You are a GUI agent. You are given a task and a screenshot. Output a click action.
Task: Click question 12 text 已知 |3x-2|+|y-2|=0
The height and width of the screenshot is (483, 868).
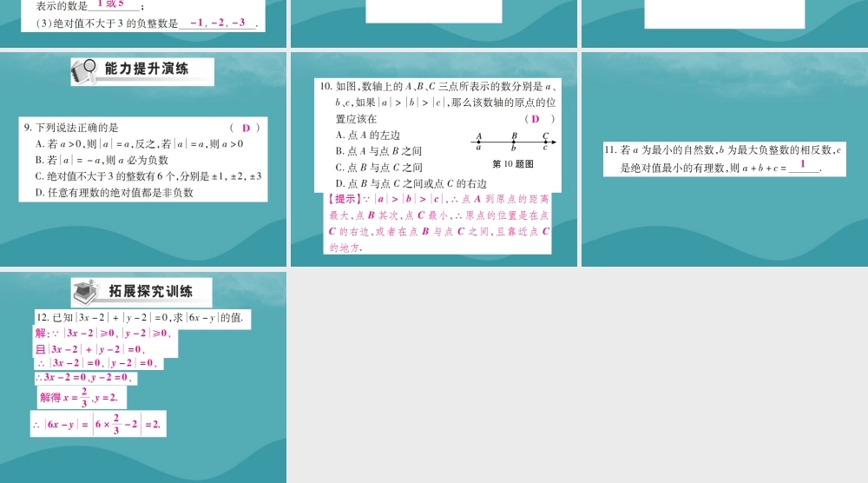click(x=140, y=317)
